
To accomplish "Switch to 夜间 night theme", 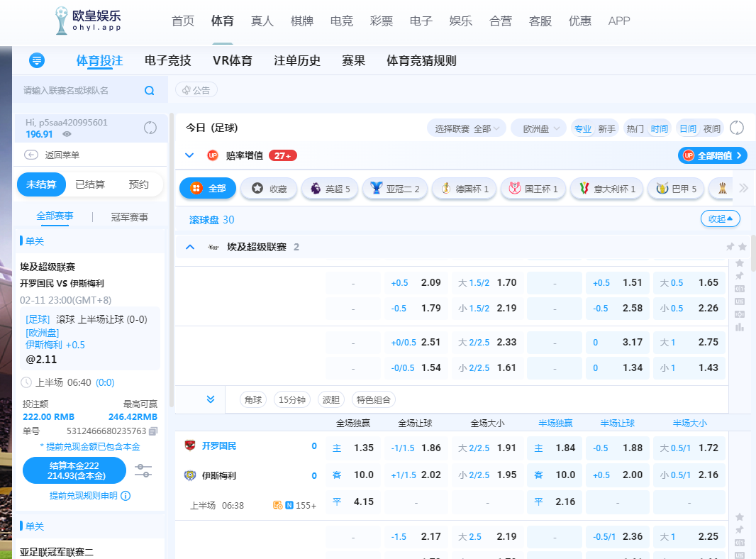I will [x=711, y=128].
